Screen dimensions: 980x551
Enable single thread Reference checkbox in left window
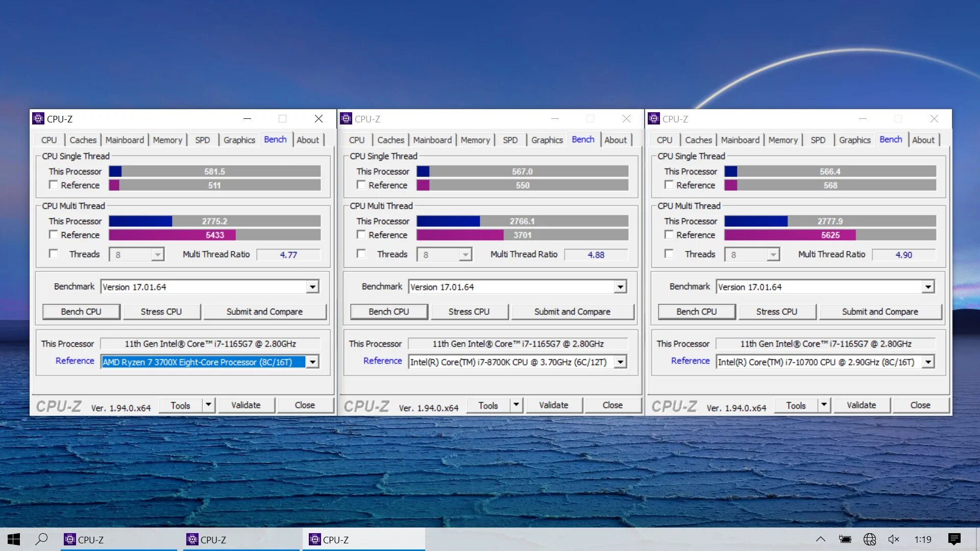click(54, 185)
